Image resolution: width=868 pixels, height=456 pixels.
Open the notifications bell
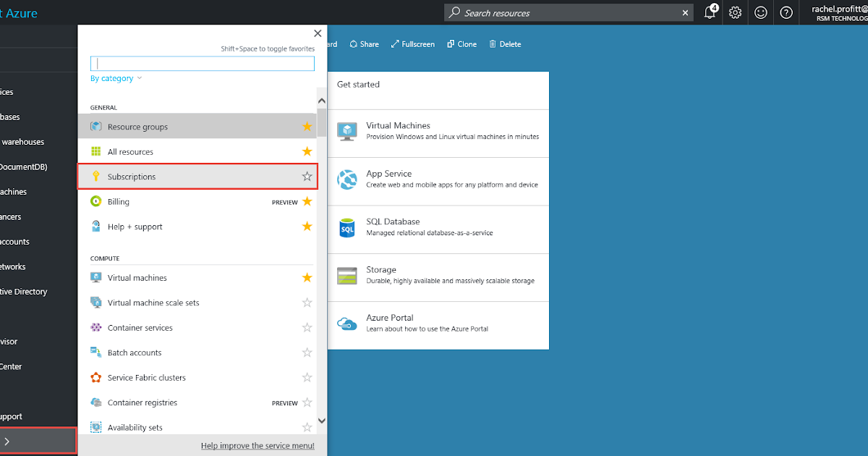click(710, 12)
